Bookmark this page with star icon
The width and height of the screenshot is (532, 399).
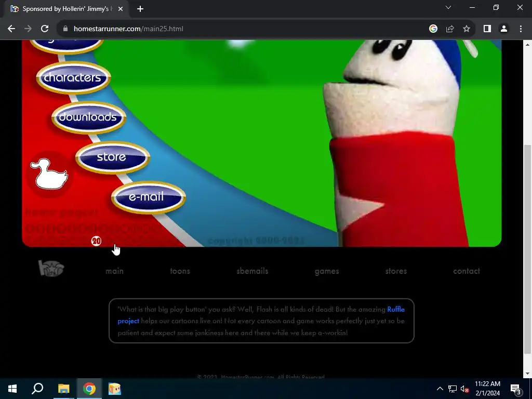467,29
